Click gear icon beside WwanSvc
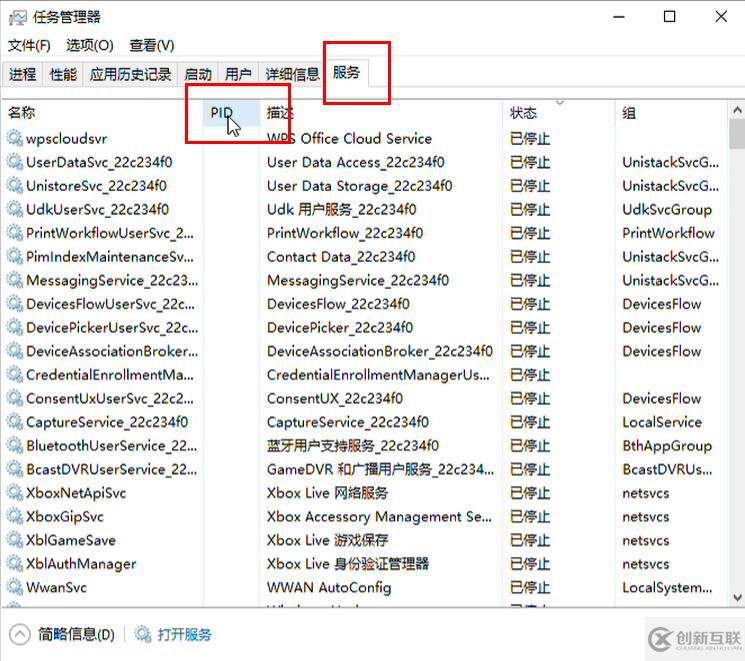The width and height of the screenshot is (745, 661). [x=15, y=587]
